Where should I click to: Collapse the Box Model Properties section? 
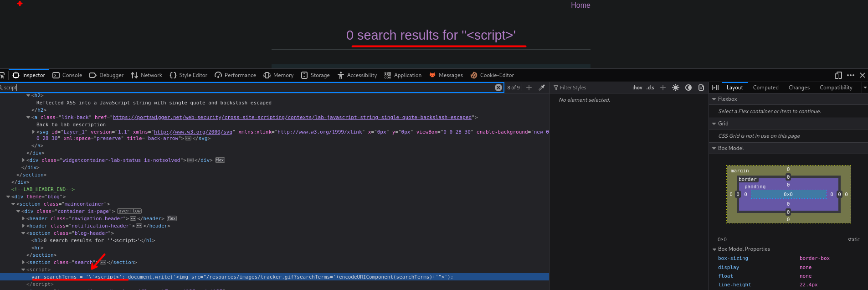pyautogui.click(x=714, y=249)
